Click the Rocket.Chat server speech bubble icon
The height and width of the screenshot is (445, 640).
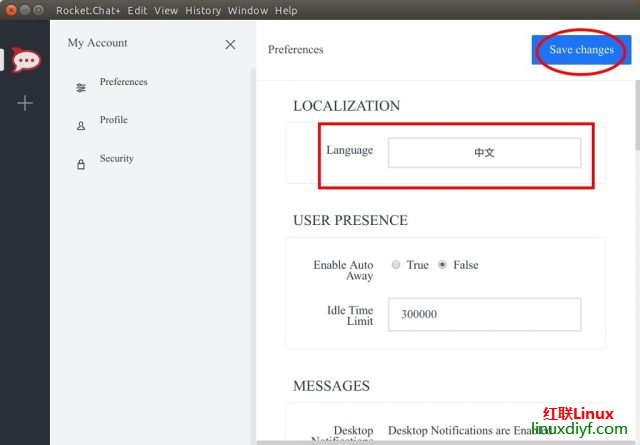point(26,58)
